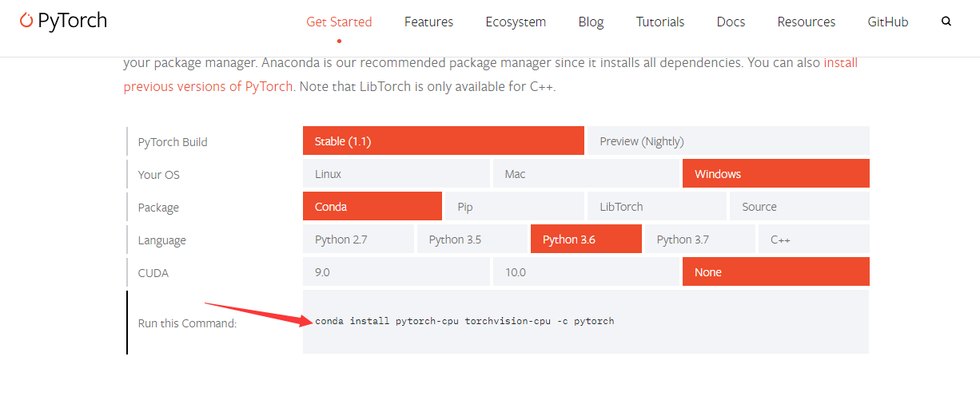
Task: Select the Pip package option
Action: tap(514, 207)
